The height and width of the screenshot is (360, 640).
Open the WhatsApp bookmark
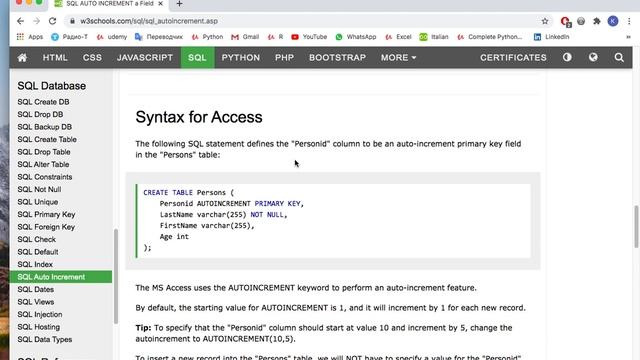356,37
